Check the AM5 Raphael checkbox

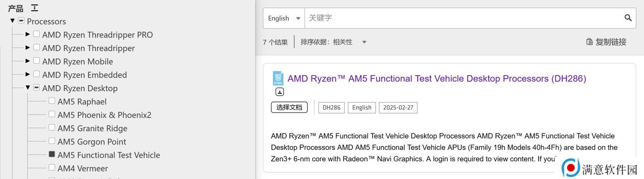click(x=52, y=101)
